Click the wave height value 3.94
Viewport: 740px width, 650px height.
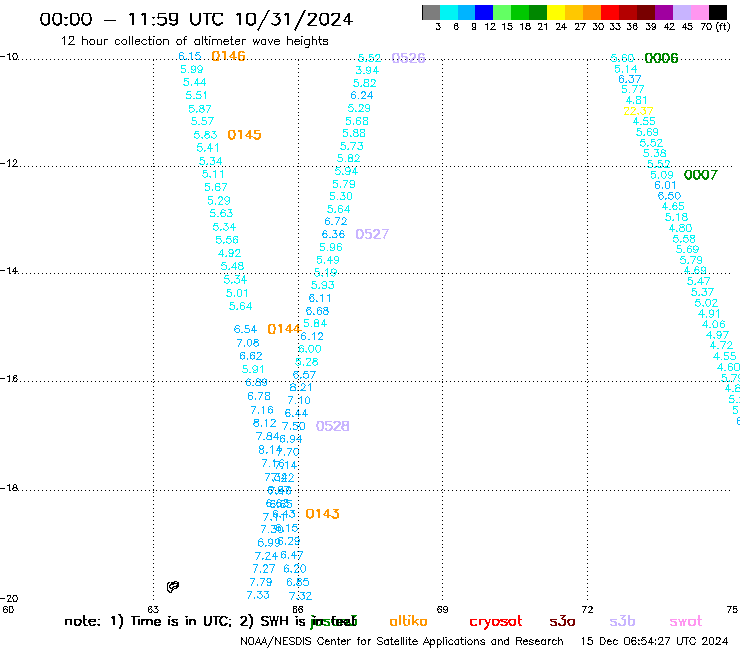tap(367, 70)
